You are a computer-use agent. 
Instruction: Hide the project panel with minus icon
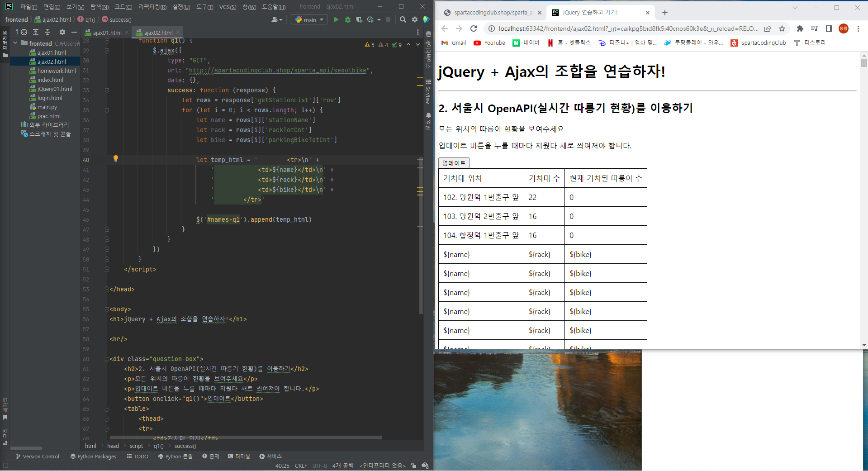[x=74, y=32]
